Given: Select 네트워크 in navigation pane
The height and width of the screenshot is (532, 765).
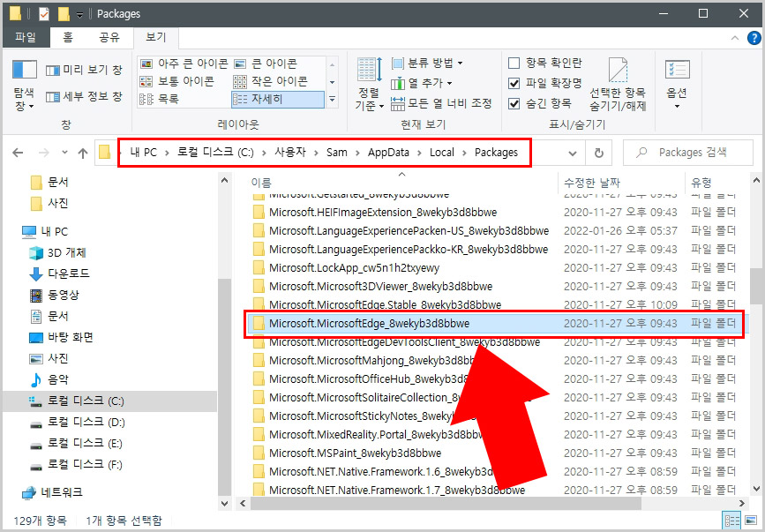Looking at the screenshot, I should [53, 492].
